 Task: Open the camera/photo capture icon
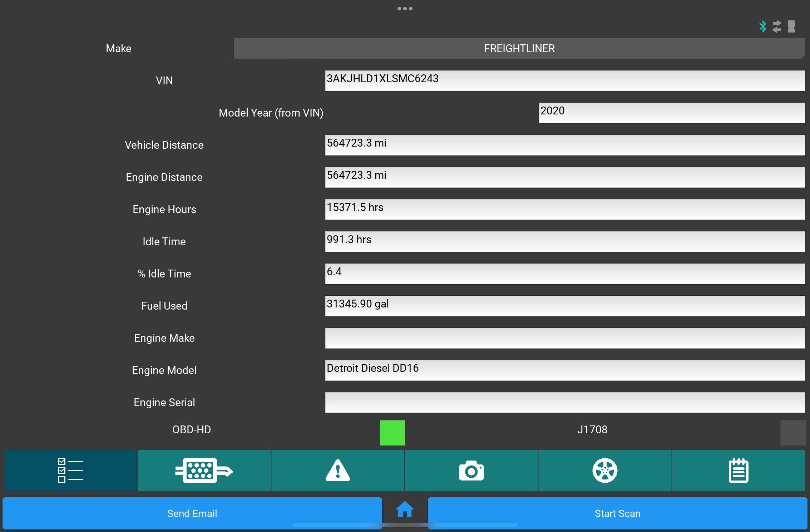pos(472,470)
